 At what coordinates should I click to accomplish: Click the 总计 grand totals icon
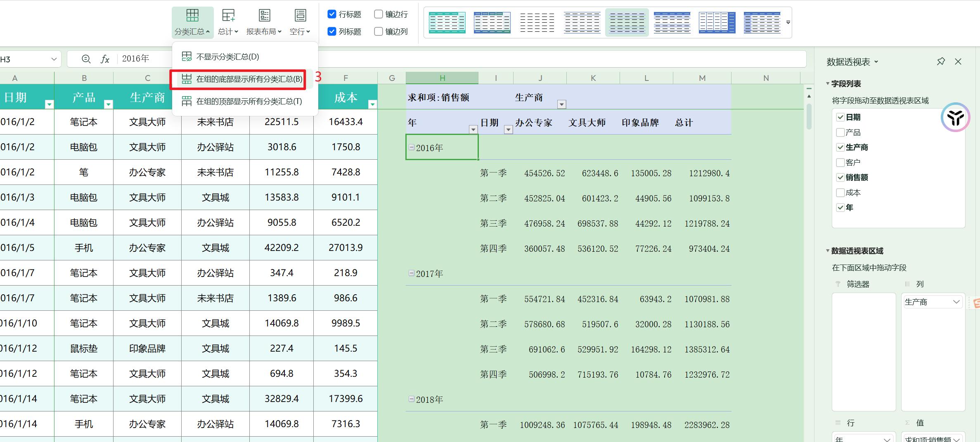pos(228,16)
